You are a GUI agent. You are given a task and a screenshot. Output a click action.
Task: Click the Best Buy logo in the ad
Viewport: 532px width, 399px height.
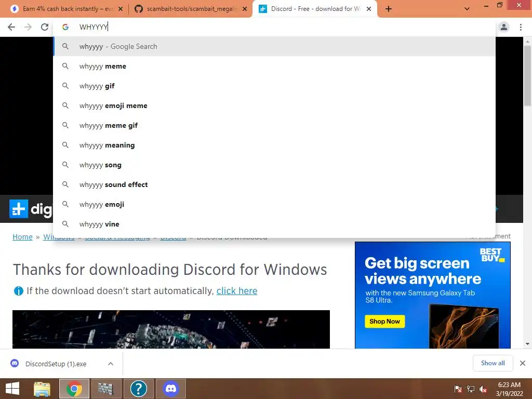coord(491,255)
